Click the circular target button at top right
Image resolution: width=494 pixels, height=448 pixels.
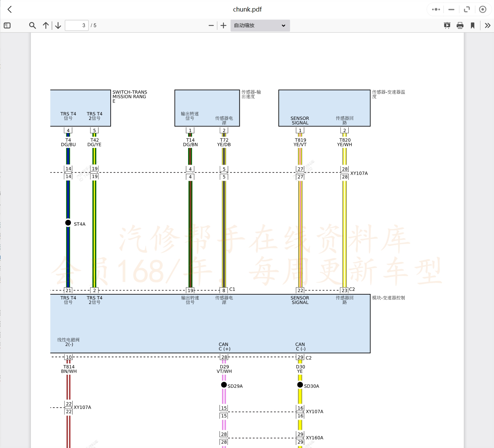tap(482, 10)
